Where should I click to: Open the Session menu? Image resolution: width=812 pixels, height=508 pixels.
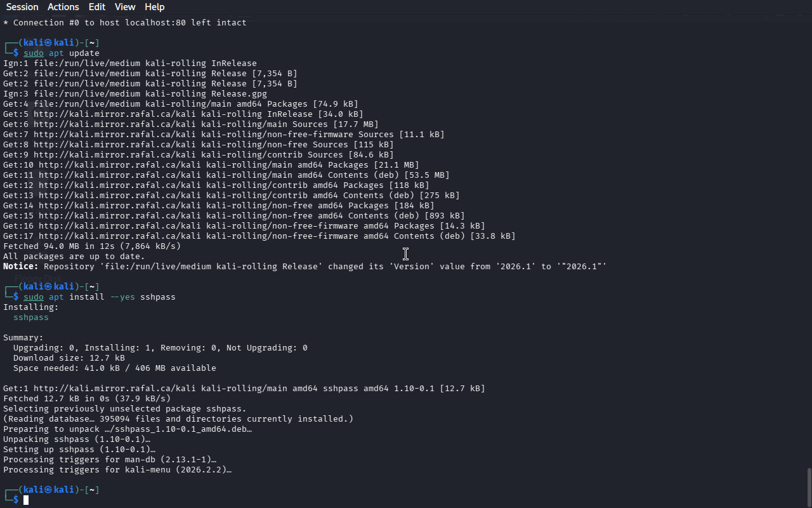pos(22,7)
